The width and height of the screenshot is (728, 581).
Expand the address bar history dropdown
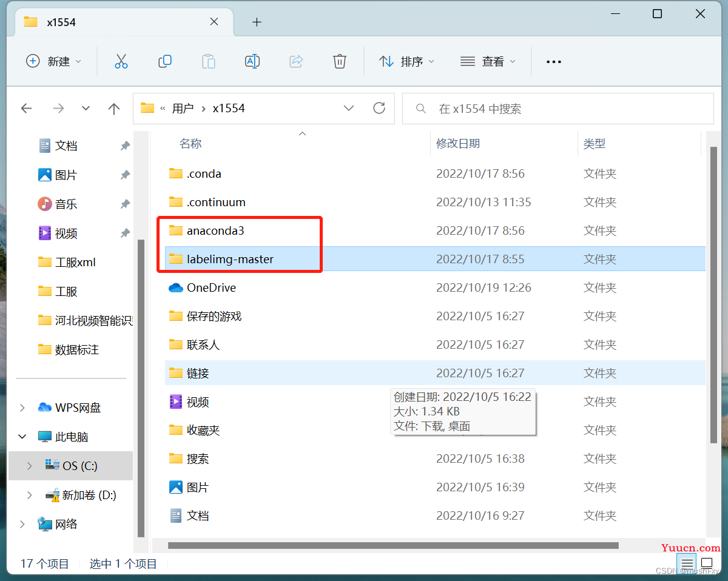pyautogui.click(x=349, y=109)
